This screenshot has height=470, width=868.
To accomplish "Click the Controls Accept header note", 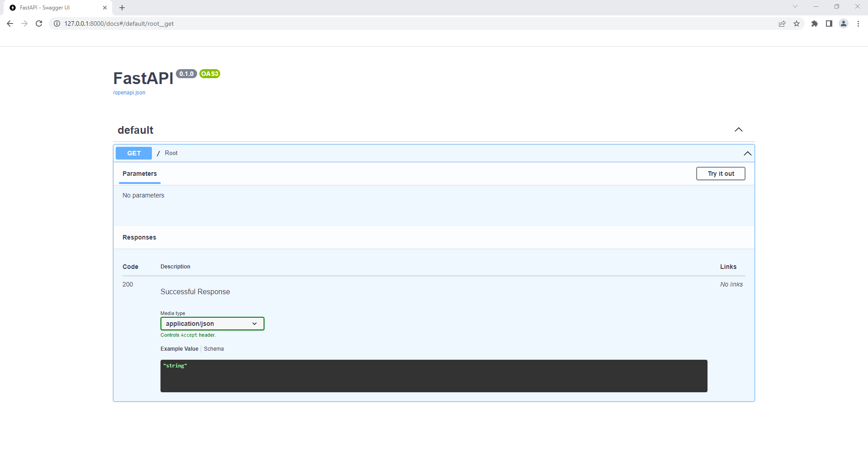I will coord(188,335).
